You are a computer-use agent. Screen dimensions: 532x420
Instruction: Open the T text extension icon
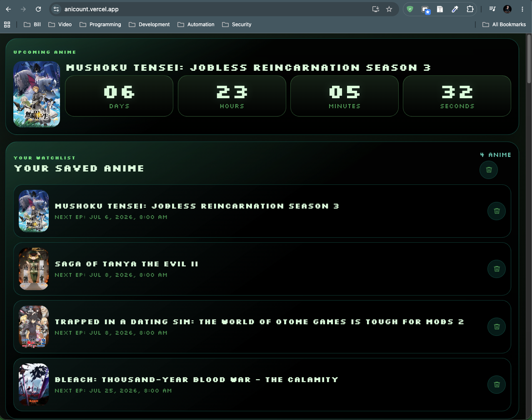point(440,9)
